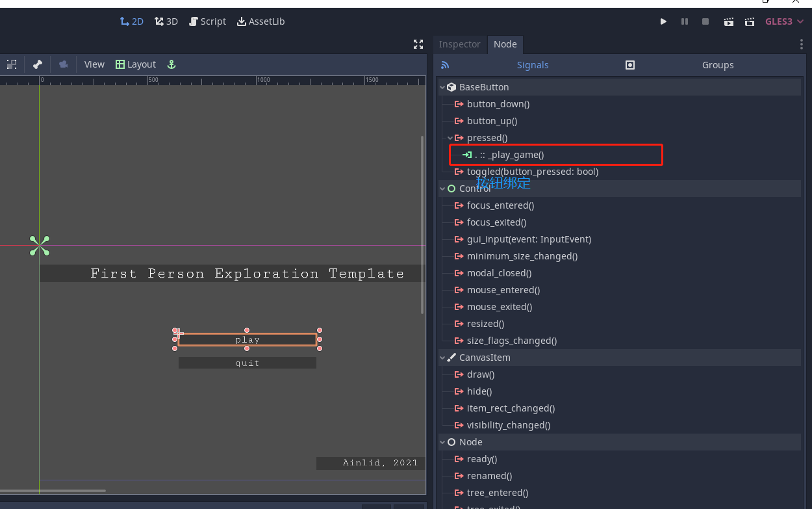The height and width of the screenshot is (509, 812).
Task: Switch to the Script editor view
Action: (207, 21)
